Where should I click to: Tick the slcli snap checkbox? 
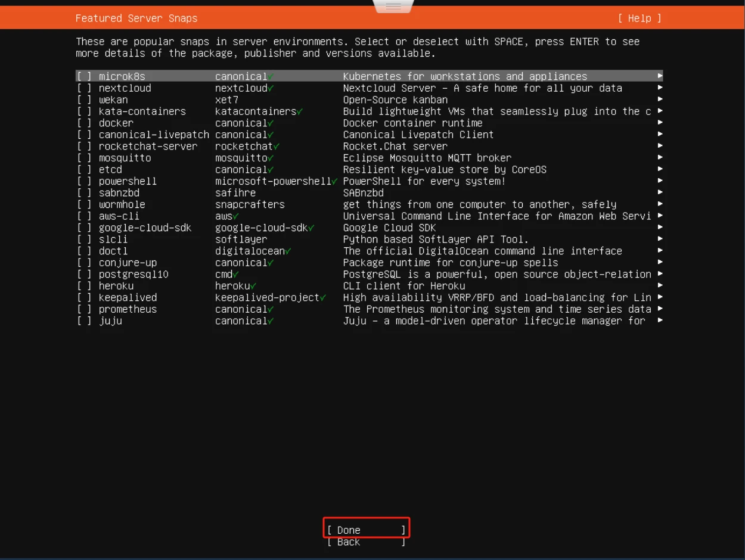(x=84, y=239)
